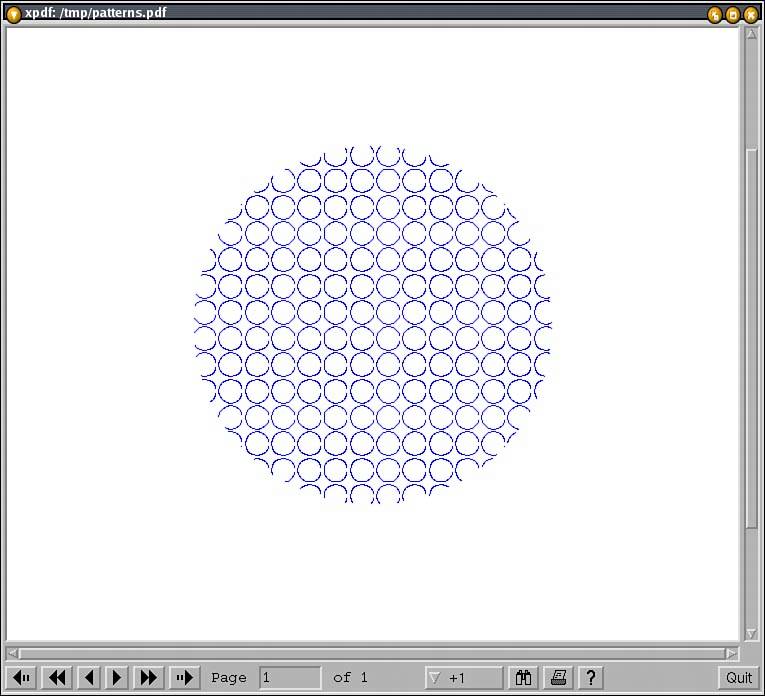This screenshot has height=696, width=765.
Task: Open Find with the binoculars icon
Action: point(523,678)
